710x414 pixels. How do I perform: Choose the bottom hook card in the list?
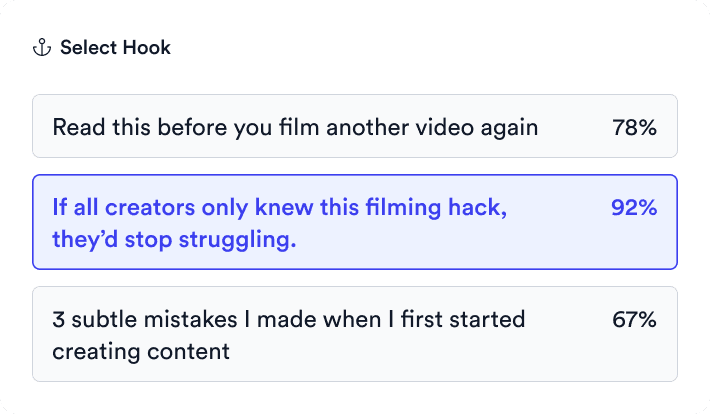[x=355, y=334]
